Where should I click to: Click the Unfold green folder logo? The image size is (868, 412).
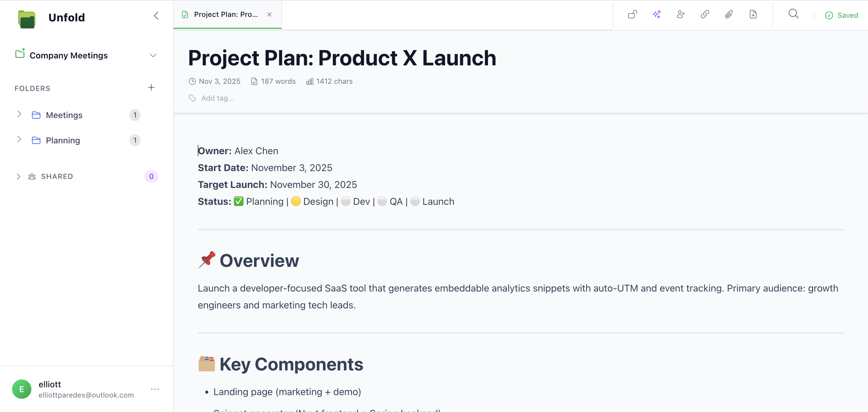pyautogui.click(x=27, y=18)
